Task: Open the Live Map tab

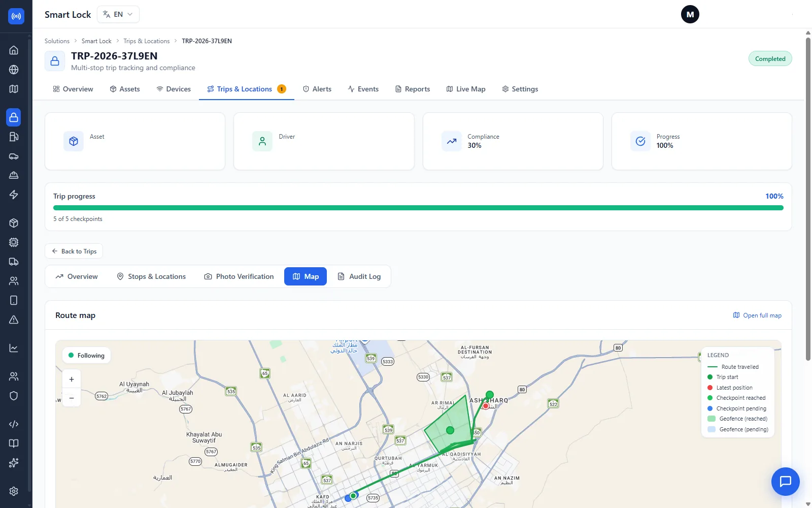Action: [x=466, y=89]
